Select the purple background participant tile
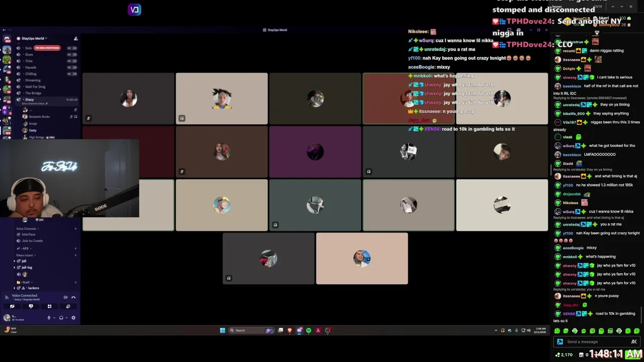644x362 pixels. pos(315,152)
